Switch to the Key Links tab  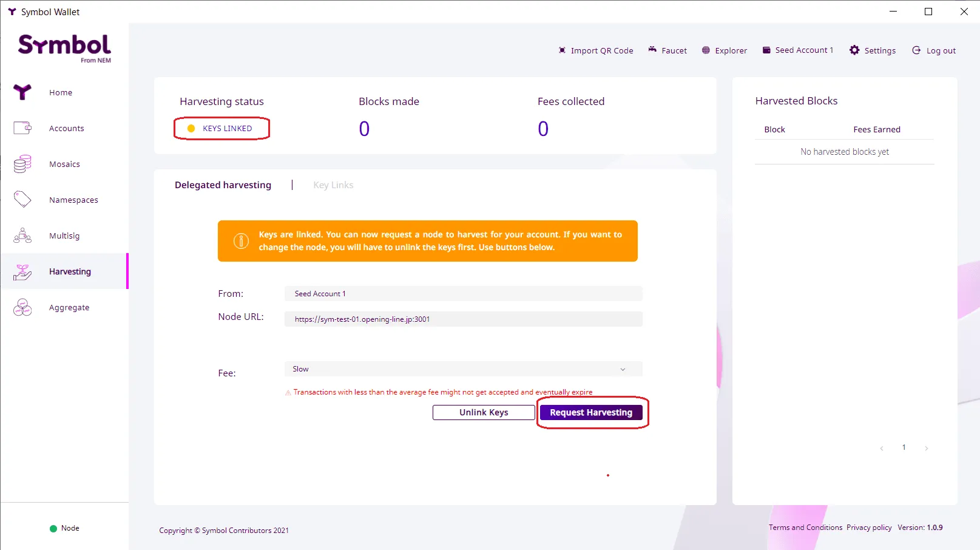point(333,185)
